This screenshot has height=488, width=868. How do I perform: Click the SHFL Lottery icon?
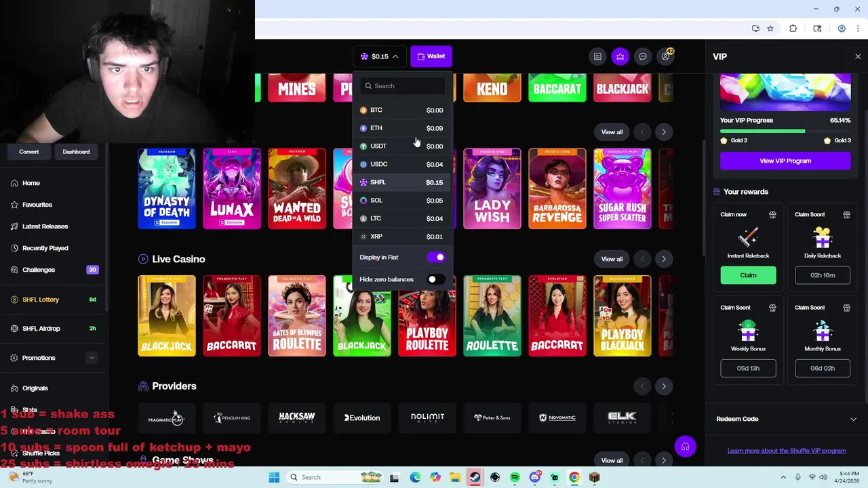click(15, 300)
